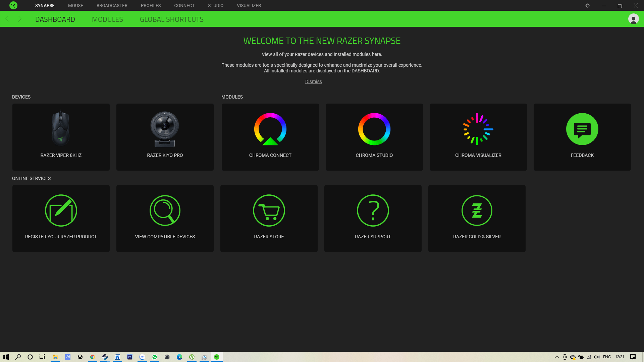Switch to the PROFILES top tab

[x=151, y=6]
